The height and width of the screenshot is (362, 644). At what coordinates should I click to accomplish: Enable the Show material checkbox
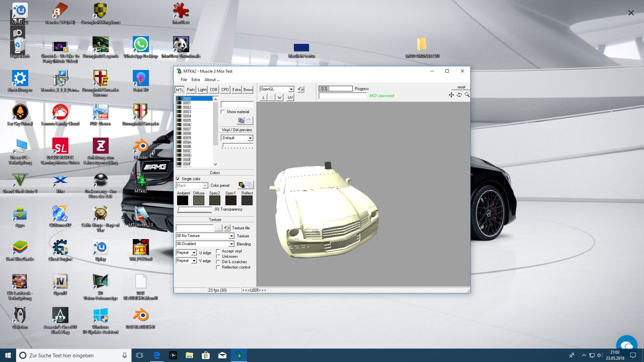point(223,112)
